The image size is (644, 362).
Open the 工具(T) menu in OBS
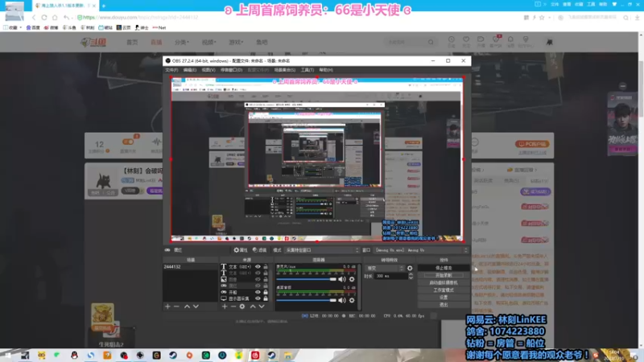click(308, 70)
